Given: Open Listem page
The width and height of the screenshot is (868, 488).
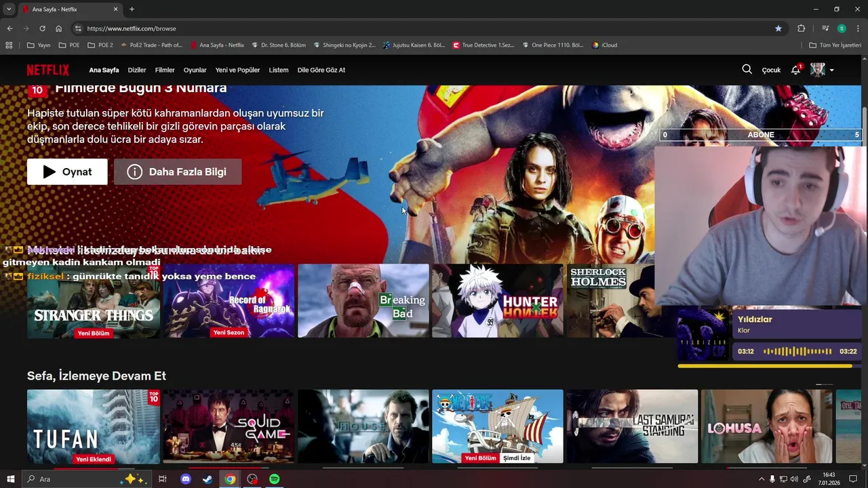Looking at the screenshot, I should [x=279, y=70].
